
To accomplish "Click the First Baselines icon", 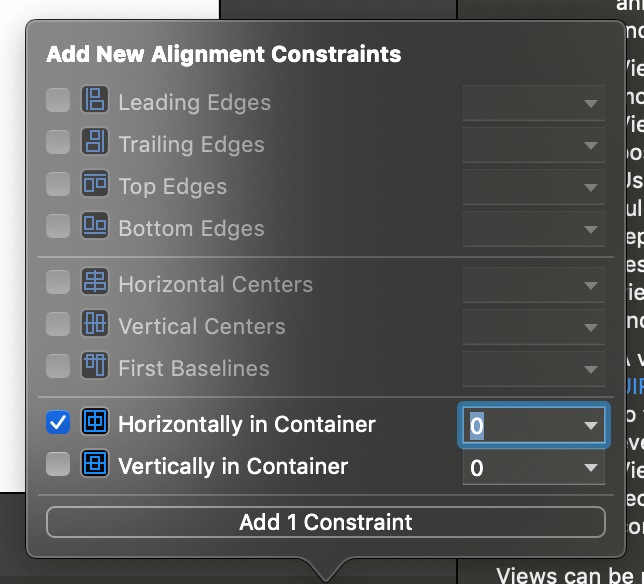I will click(x=95, y=367).
